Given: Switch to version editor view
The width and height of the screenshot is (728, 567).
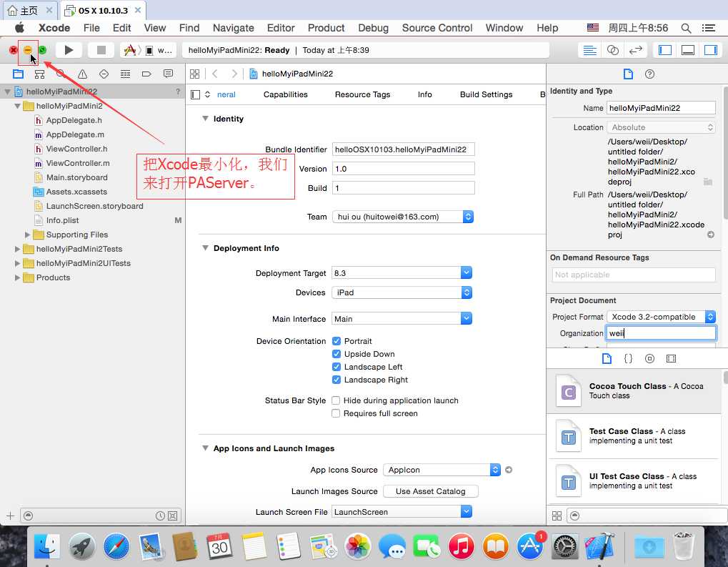Looking at the screenshot, I should [x=636, y=50].
